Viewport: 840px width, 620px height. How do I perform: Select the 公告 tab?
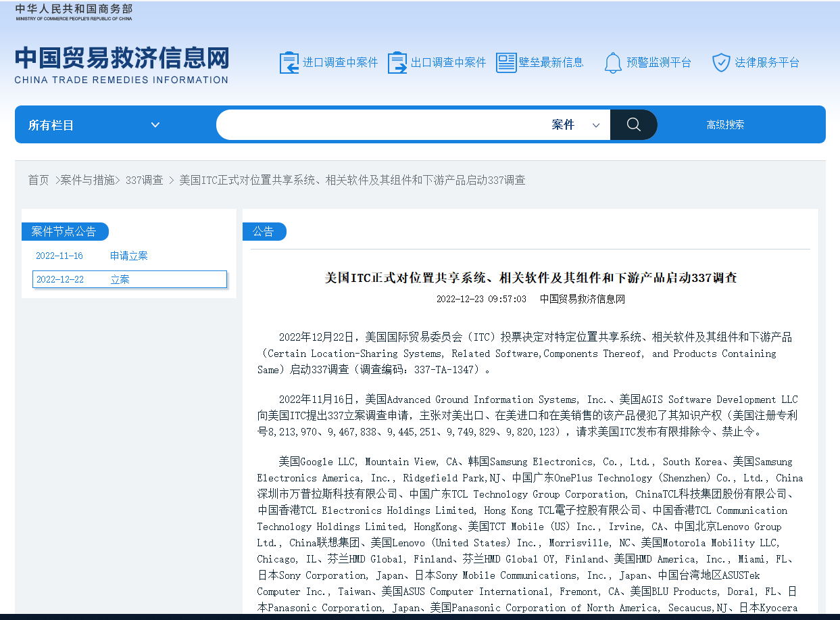point(264,231)
